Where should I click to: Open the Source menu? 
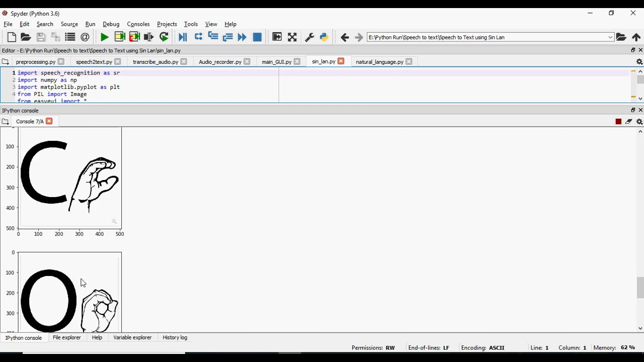click(69, 24)
